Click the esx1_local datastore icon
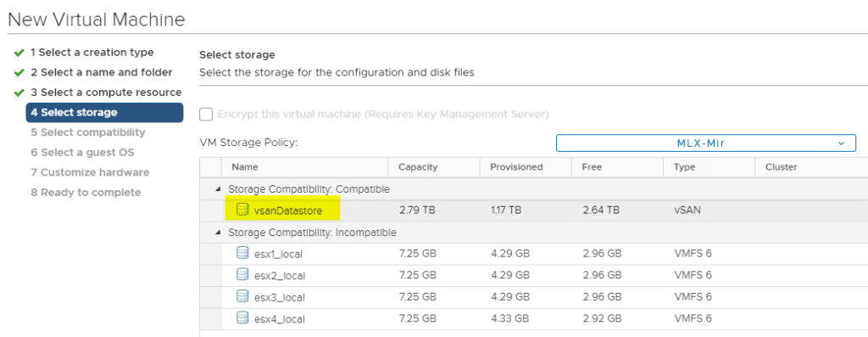 (x=242, y=253)
